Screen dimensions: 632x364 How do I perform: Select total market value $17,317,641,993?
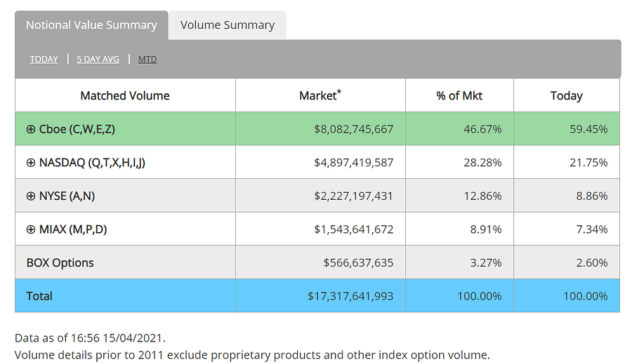(350, 297)
